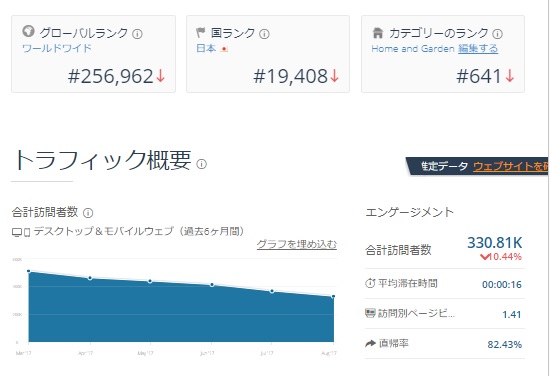This screenshot has height=376, width=550.
Task: Click the 日本 country link
Action: pos(206,48)
